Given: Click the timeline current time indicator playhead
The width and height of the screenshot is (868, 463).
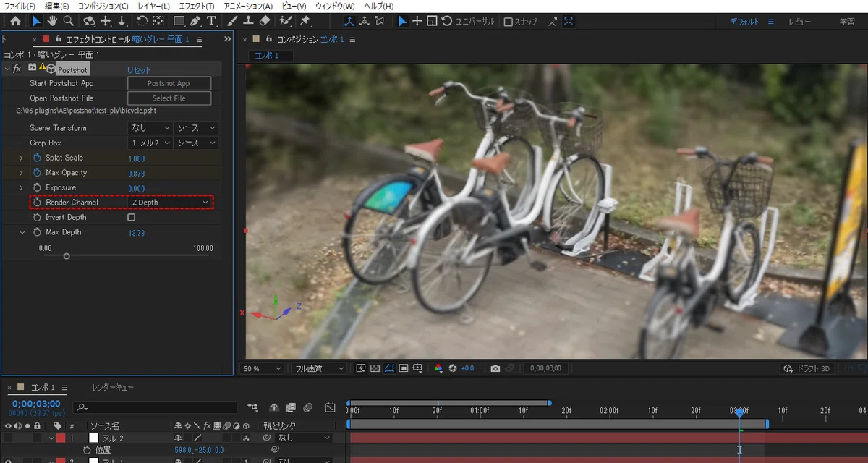Looking at the screenshot, I should click(739, 412).
